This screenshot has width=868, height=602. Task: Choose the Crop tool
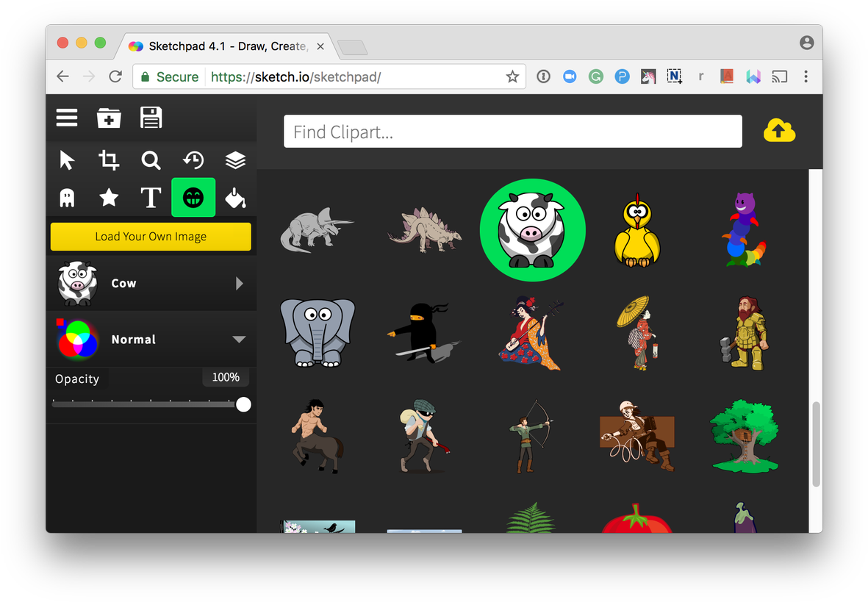109,160
